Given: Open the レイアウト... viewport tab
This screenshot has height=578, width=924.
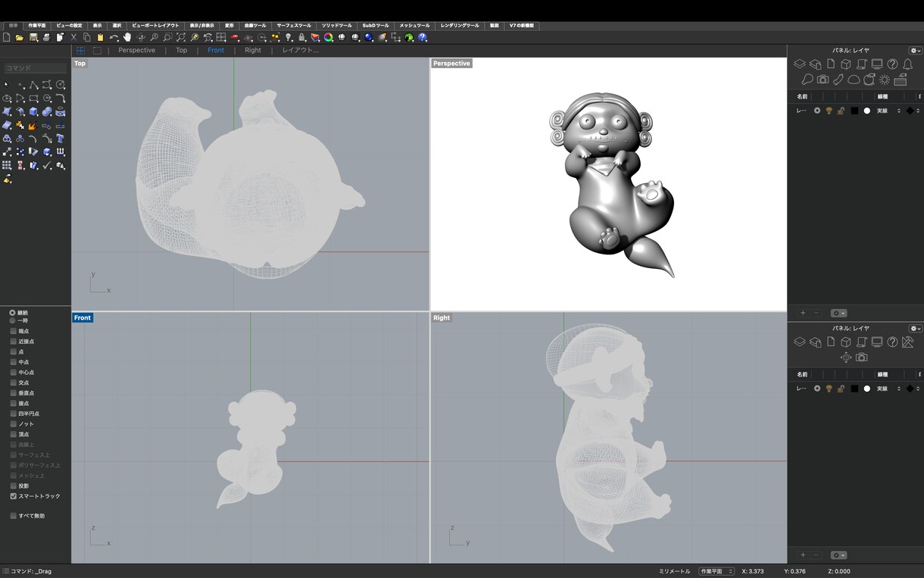Looking at the screenshot, I should pos(301,50).
